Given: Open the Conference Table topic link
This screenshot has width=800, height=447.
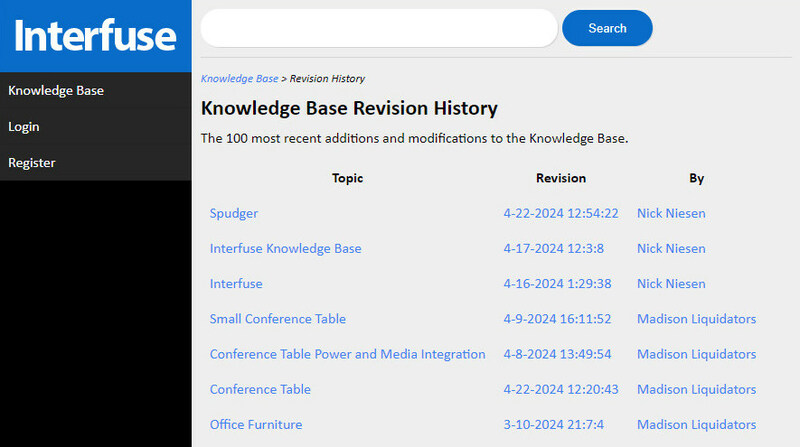Looking at the screenshot, I should click(x=260, y=389).
